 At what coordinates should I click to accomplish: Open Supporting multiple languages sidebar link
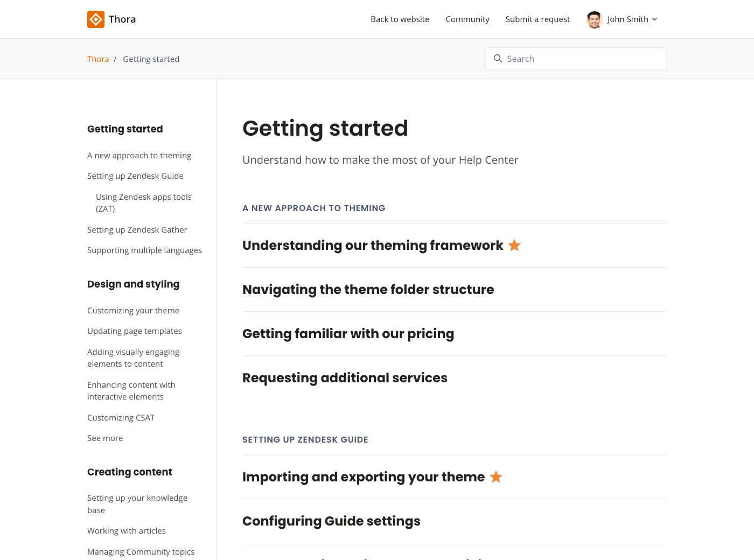point(144,250)
